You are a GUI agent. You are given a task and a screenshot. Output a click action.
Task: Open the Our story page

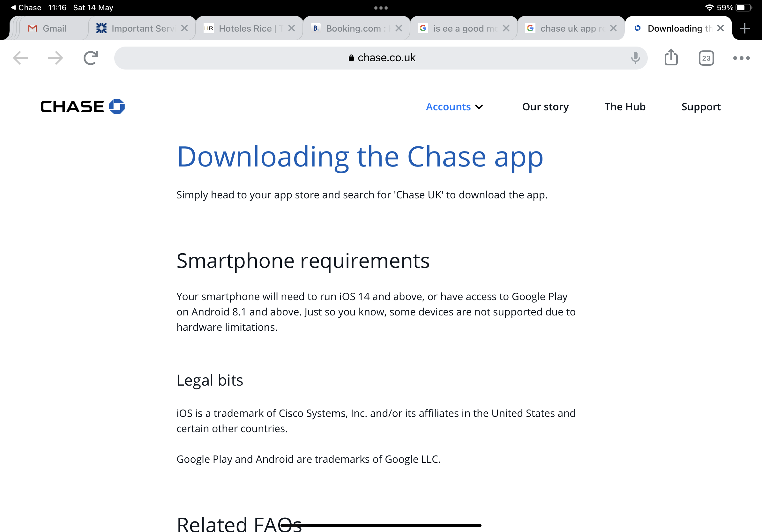pyautogui.click(x=545, y=107)
